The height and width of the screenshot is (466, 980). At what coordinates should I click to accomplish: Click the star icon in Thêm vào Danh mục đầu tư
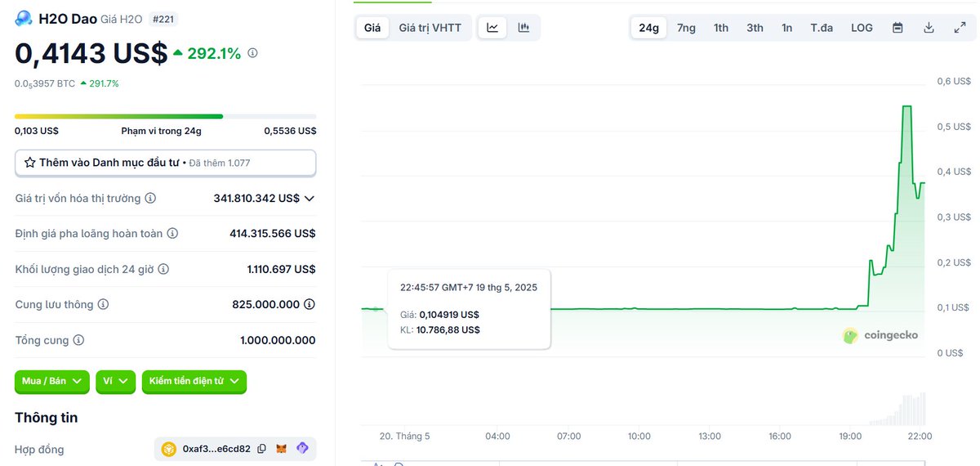point(29,163)
